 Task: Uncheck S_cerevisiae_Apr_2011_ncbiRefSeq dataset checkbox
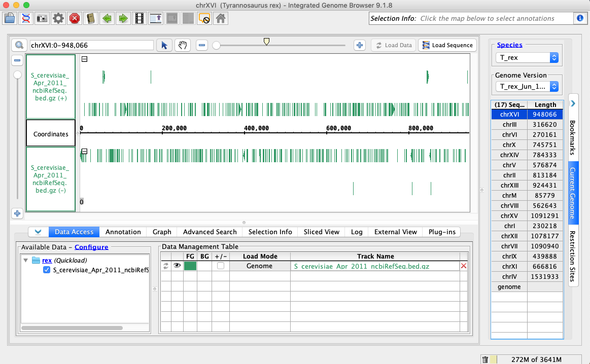tap(47, 270)
